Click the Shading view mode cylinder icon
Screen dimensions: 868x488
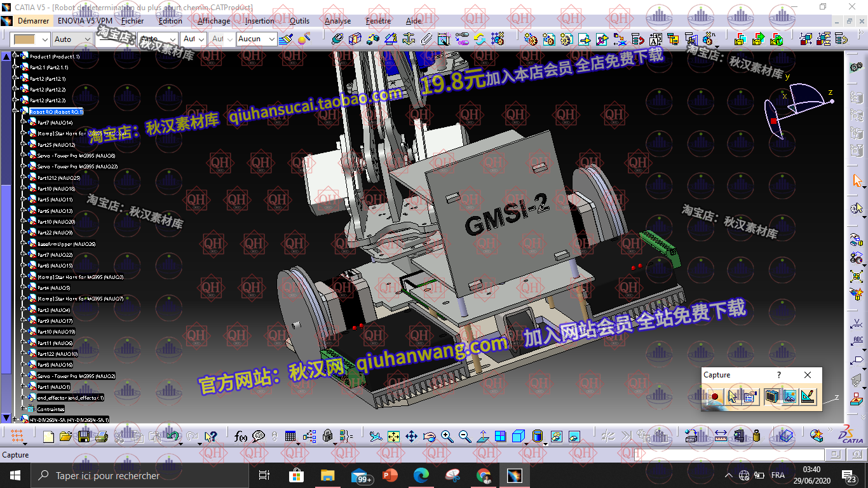pos(538,437)
